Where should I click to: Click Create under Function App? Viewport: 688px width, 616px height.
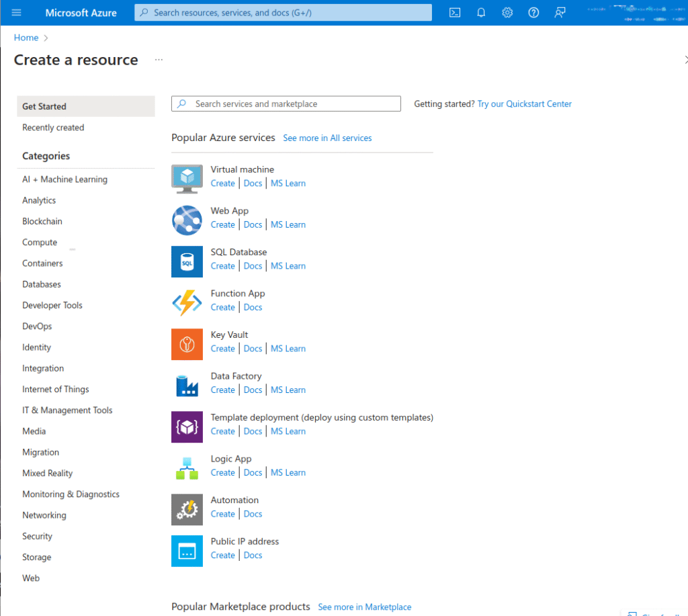click(223, 307)
